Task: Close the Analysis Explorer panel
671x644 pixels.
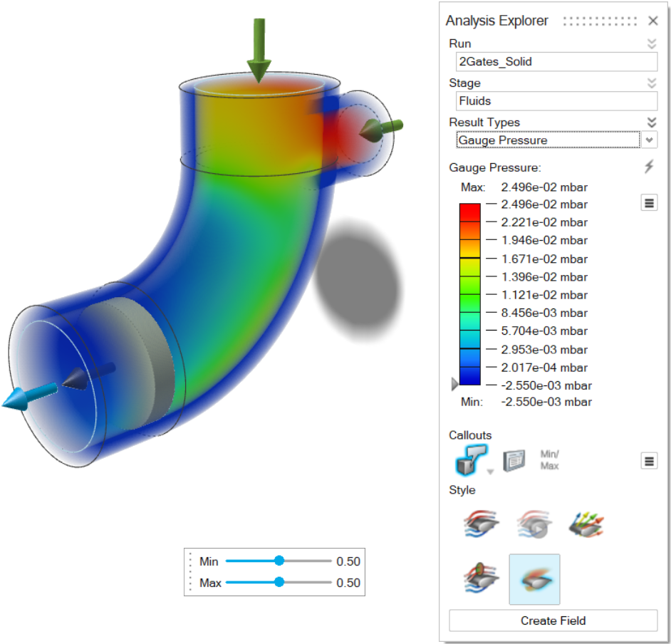Action: [x=652, y=21]
